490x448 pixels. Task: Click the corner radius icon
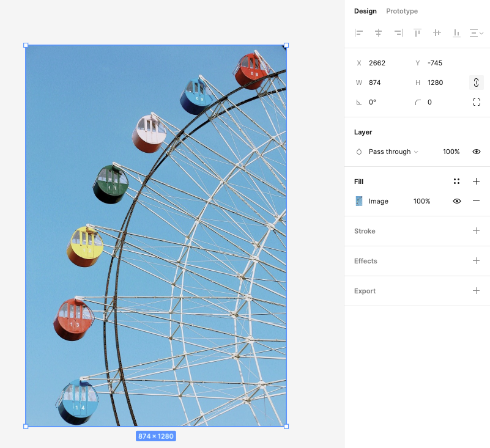pyautogui.click(x=418, y=102)
